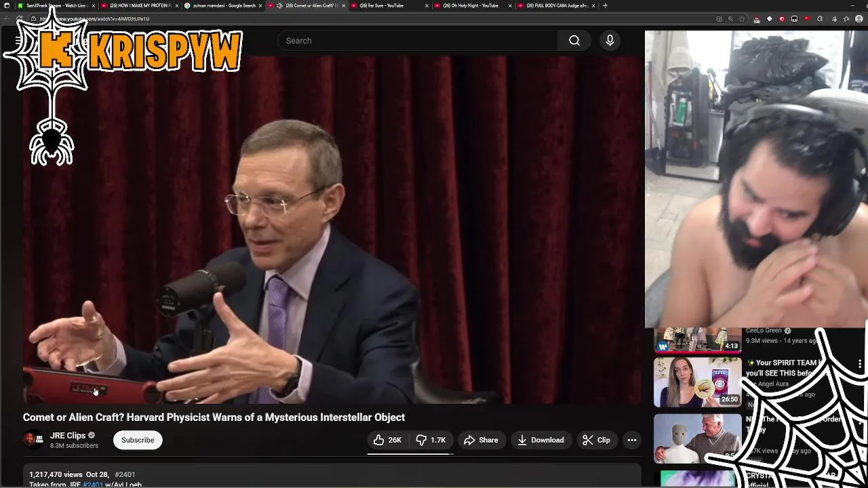Open the browser favorites list icon
The image size is (868, 488).
click(x=846, y=19)
